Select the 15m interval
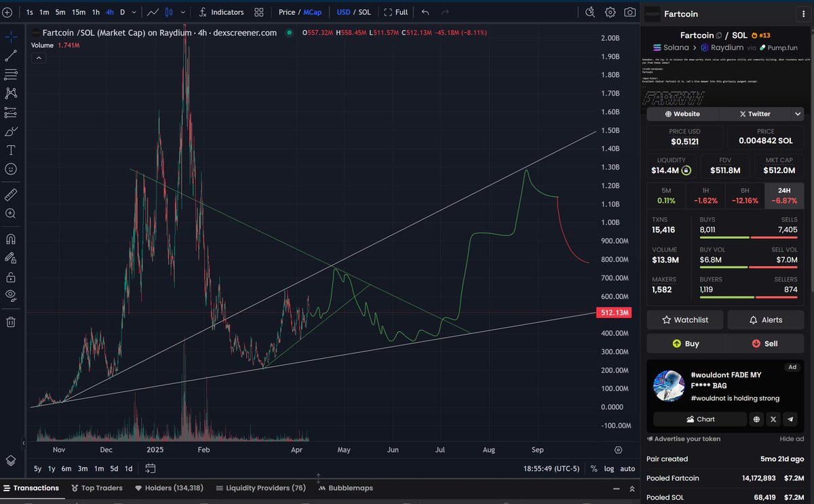 [x=79, y=12]
